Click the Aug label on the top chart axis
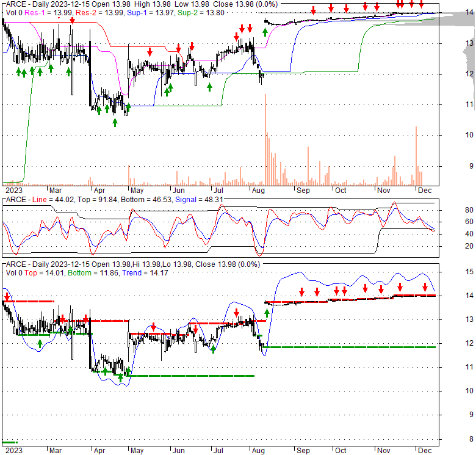Viewport: 476px width, 455px height. click(258, 191)
